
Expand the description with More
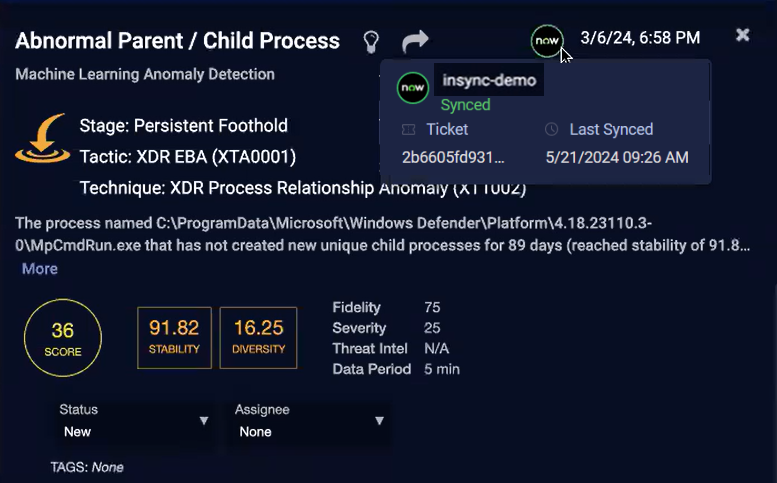coord(40,268)
